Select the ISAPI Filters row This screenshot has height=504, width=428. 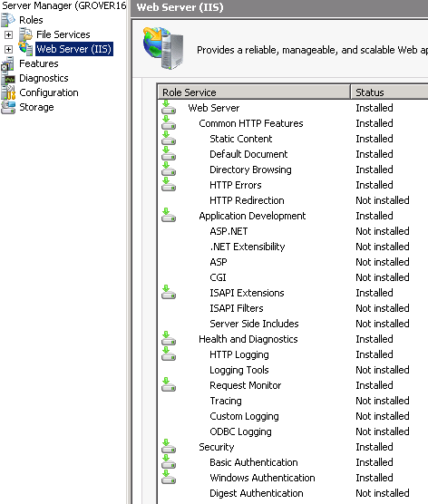[x=293, y=308]
